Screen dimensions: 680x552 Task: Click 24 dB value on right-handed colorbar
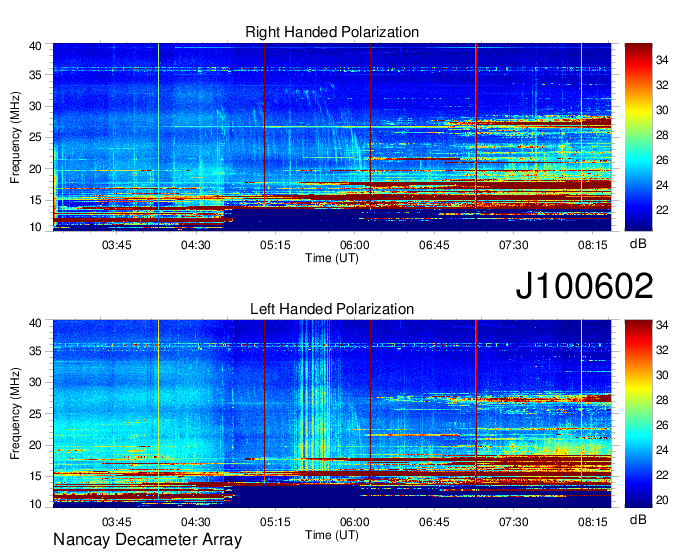tap(662, 185)
